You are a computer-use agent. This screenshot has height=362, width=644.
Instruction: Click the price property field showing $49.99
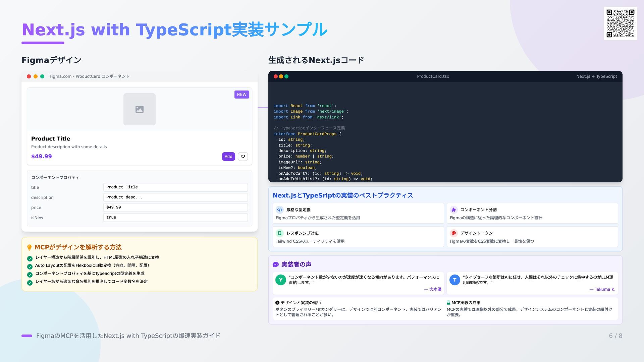175,207
